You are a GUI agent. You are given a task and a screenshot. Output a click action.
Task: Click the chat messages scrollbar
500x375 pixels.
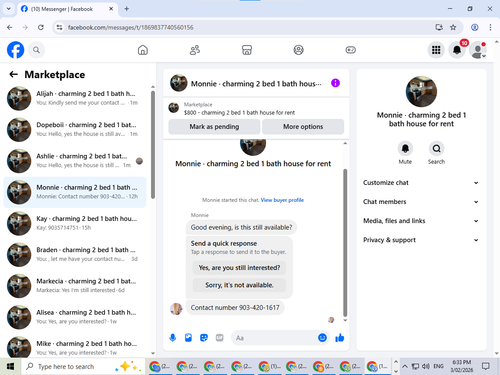[345, 242]
